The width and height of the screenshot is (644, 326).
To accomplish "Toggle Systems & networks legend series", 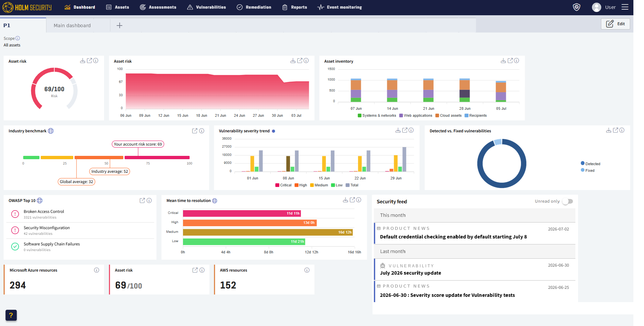I will pos(377,116).
